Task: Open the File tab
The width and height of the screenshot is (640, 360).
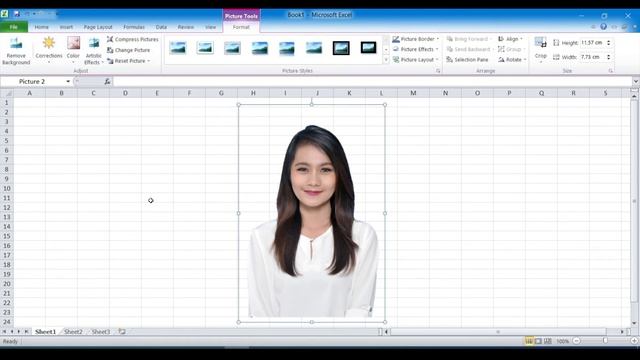Action: (14, 27)
